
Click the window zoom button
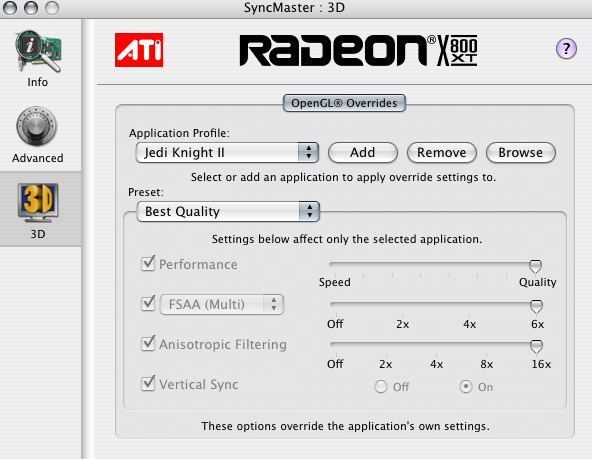pos(51,8)
